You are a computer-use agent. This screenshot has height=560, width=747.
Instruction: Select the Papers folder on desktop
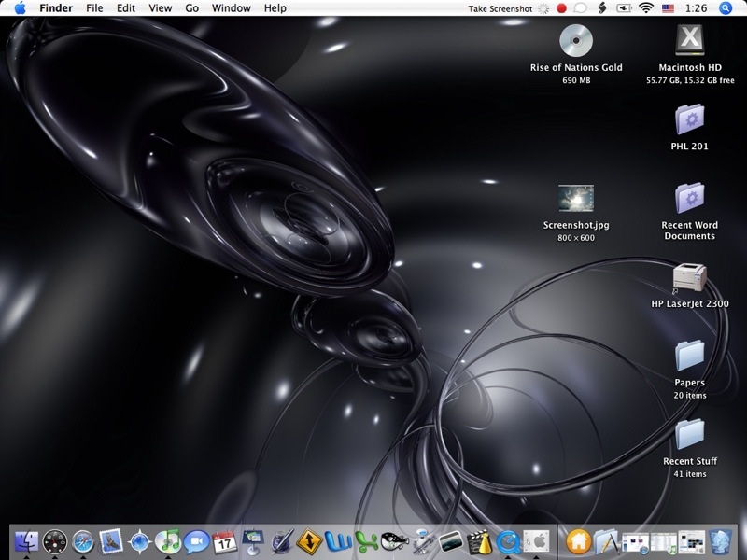(689, 357)
